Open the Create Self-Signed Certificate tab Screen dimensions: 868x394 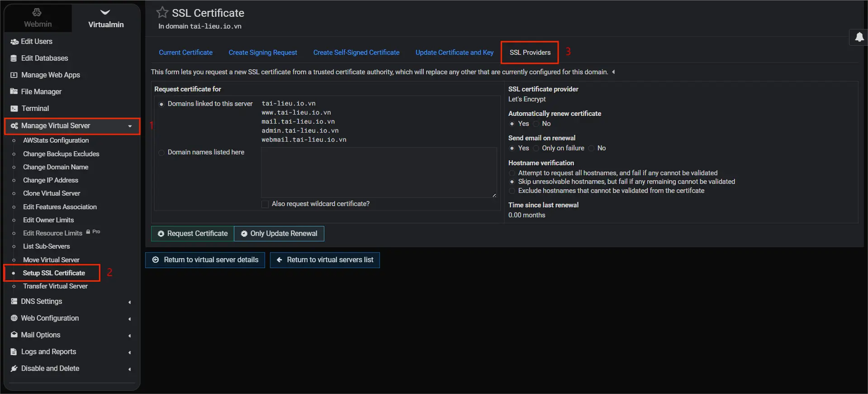(x=356, y=53)
